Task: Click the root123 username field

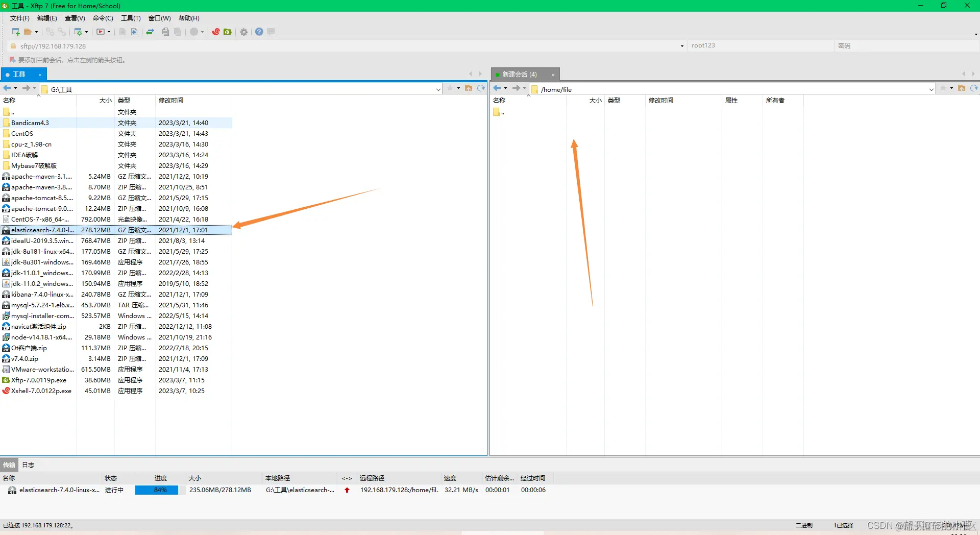Action: click(761, 45)
